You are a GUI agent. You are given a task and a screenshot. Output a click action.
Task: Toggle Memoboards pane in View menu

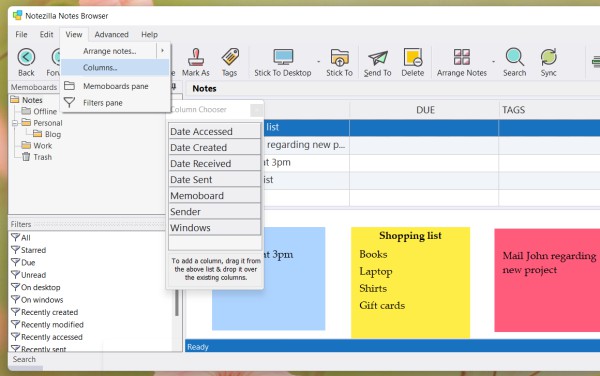tap(115, 86)
